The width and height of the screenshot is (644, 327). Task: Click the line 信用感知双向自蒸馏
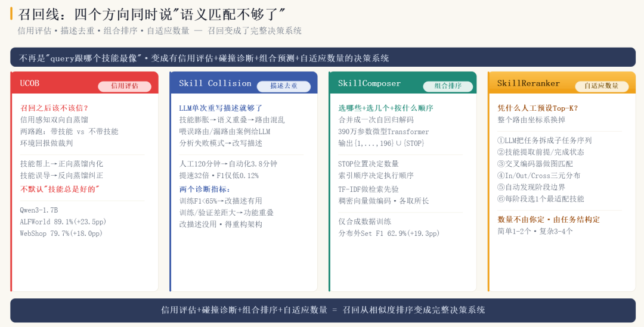coord(54,120)
